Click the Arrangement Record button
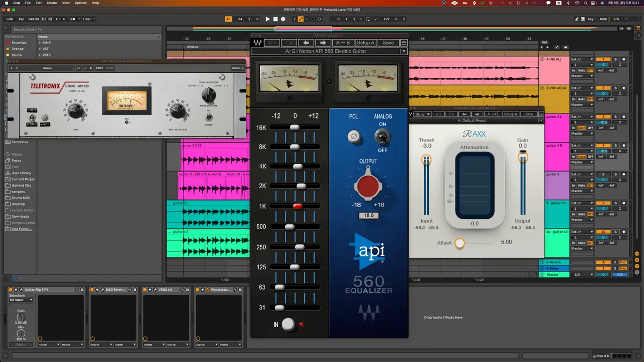The height and width of the screenshot is (362, 644). click(283, 19)
